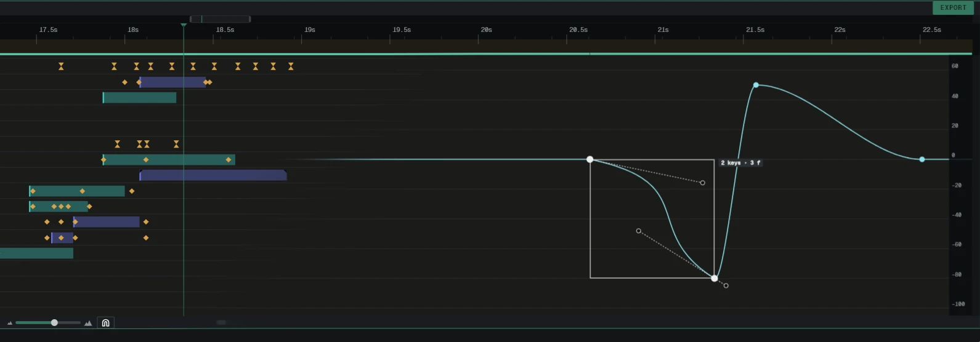Select the cyan curve keyframe near 22.5s
980x342 pixels.
pos(922,159)
